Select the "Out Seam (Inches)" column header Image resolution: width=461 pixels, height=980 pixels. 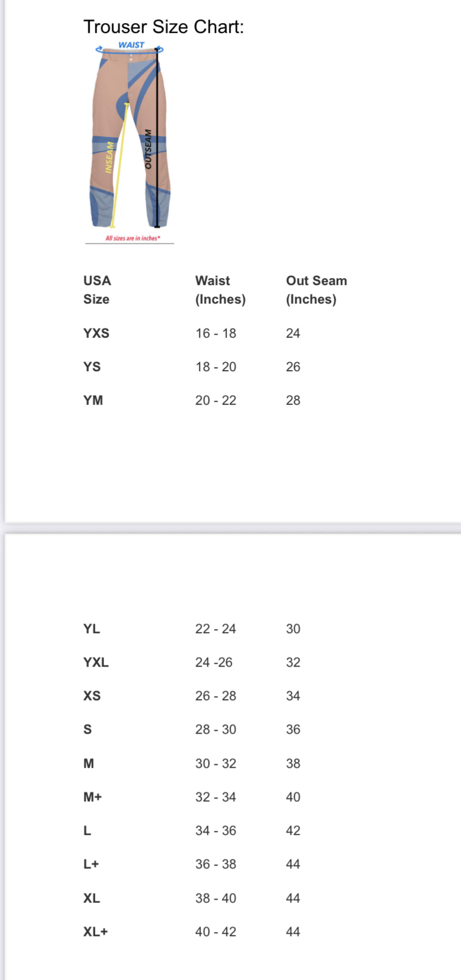tap(316, 290)
